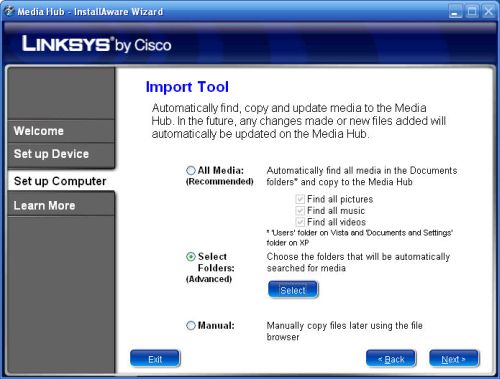
Task: Open the Welcome step in sidebar
Action: point(61,131)
